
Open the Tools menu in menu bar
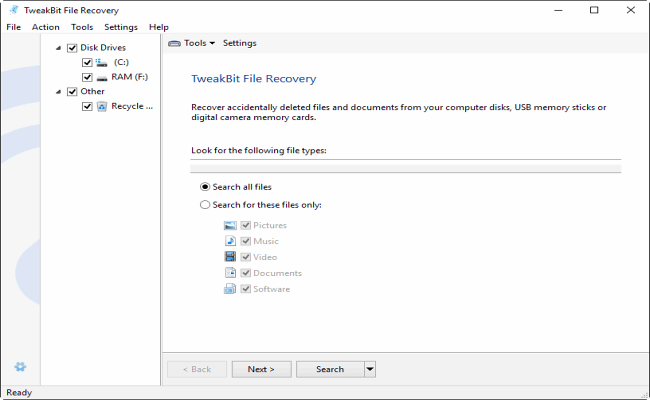tap(82, 27)
